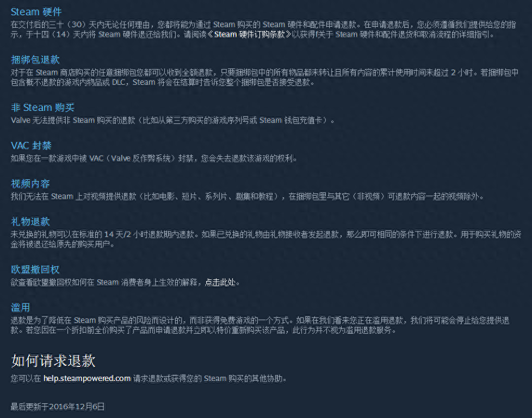Select the 礼物退款 heading
The image size is (532, 418).
tap(30, 222)
